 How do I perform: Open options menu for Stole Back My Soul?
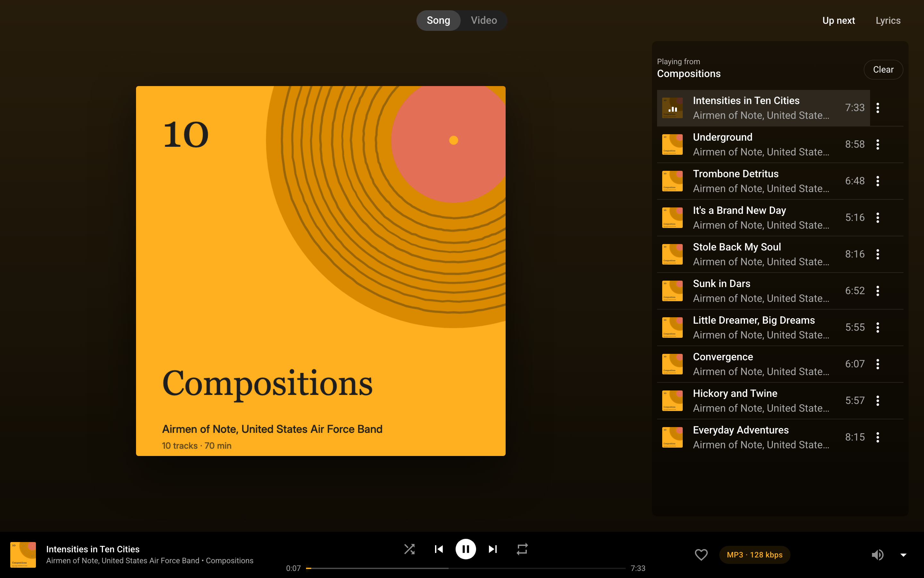878,254
